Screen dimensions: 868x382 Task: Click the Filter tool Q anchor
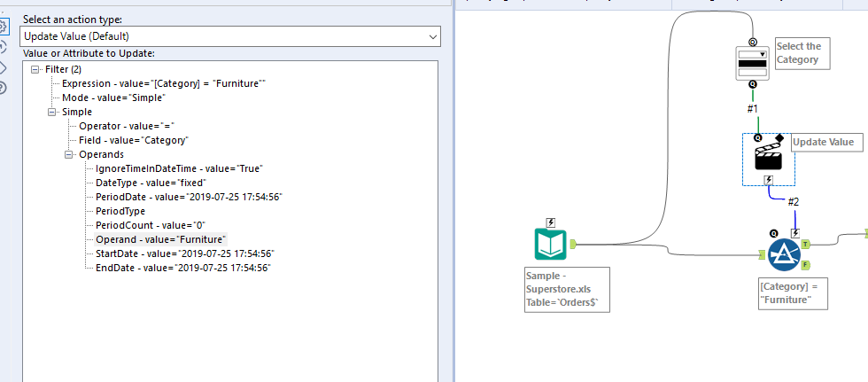[x=773, y=234]
